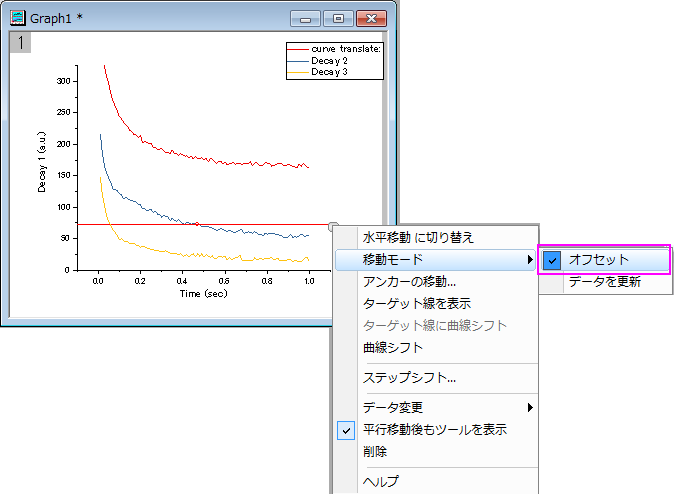Open the データ変更 submenu

(435, 407)
